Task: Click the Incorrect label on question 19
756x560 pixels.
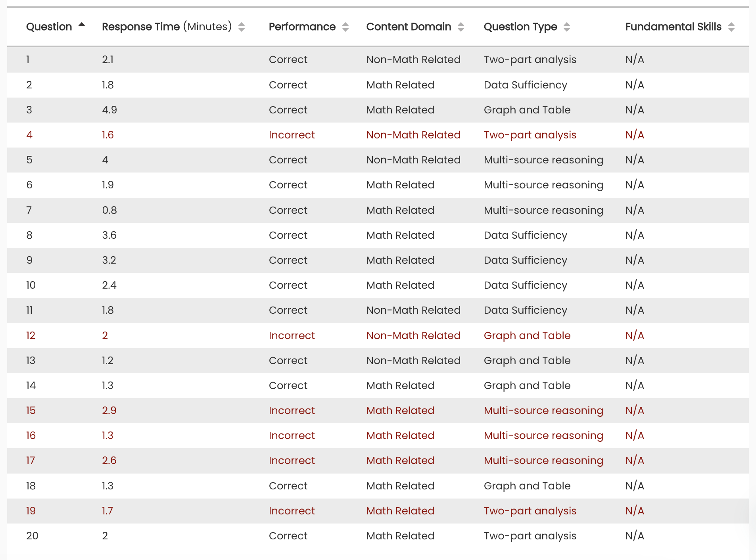Action: pyautogui.click(x=292, y=511)
